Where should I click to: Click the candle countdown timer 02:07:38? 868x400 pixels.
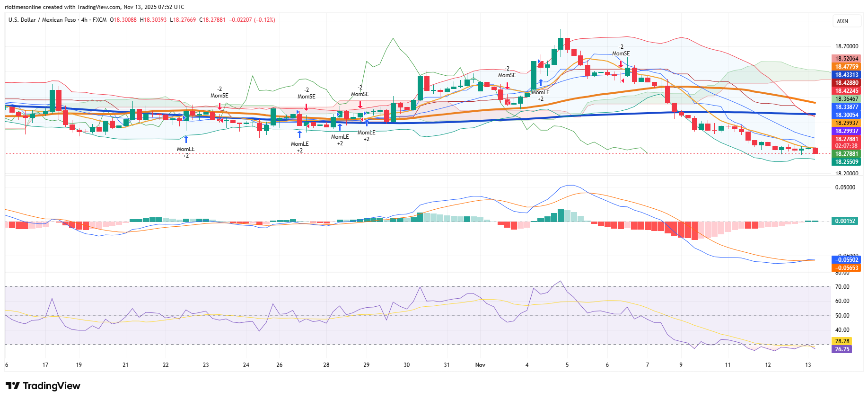(x=847, y=146)
